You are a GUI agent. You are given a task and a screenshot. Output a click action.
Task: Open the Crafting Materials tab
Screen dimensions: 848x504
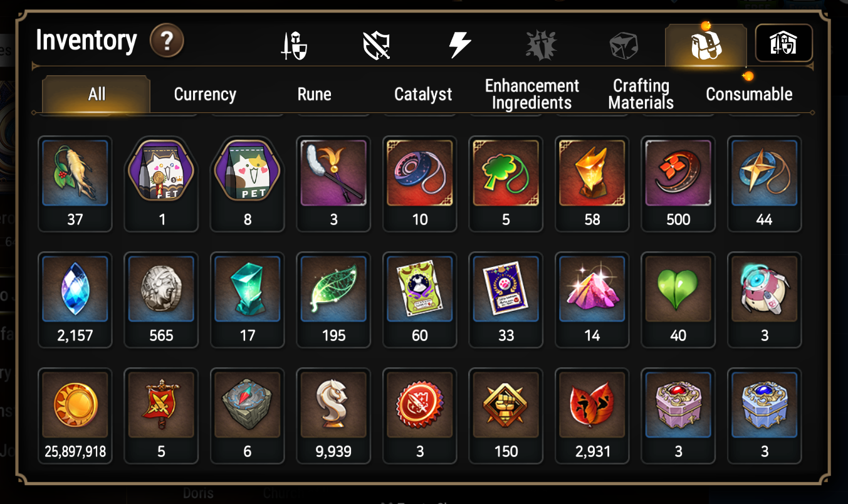pos(641,95)
